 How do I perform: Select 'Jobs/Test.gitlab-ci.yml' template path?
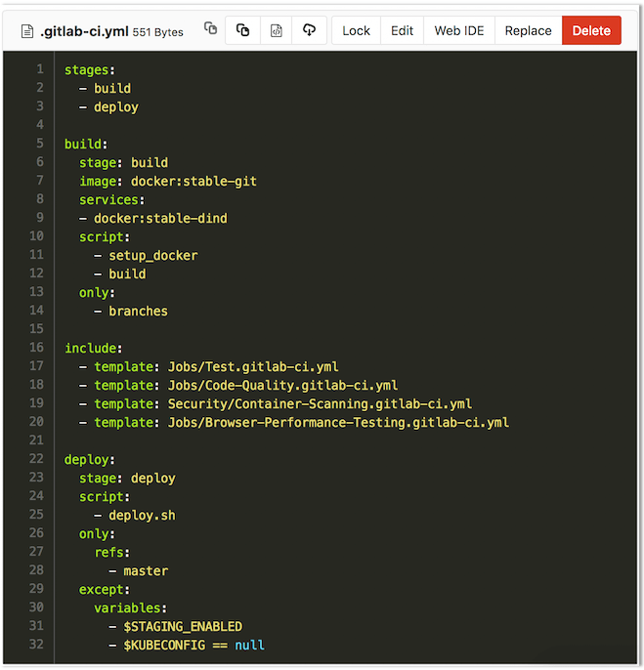(253, 366)
